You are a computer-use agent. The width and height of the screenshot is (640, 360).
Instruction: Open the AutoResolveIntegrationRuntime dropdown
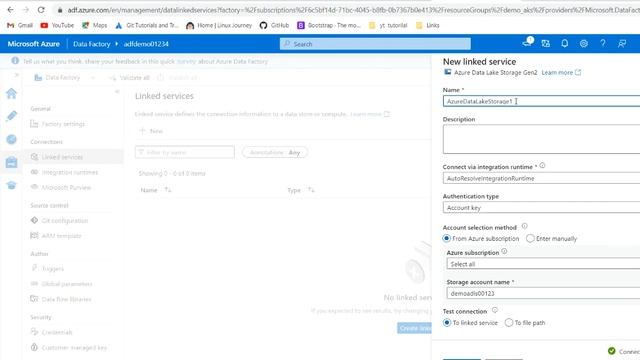pyautogui.click(x=541, y=178)
